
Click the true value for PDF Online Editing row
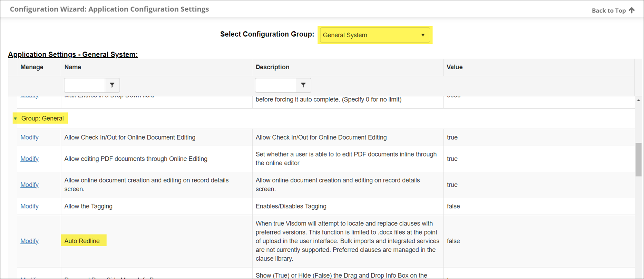point(452,159)
